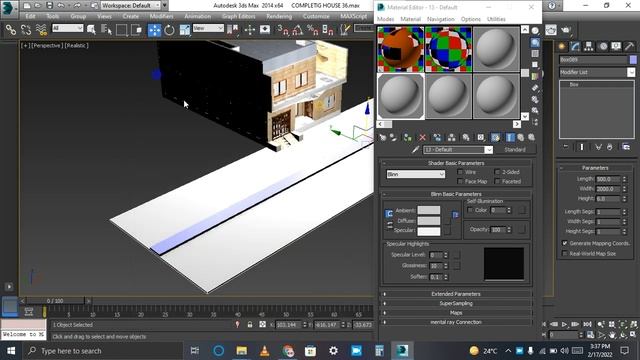Toggle the selection lock padlock icon
The width and height of the screenshot is (640, 360).
(x=250, y=324)
